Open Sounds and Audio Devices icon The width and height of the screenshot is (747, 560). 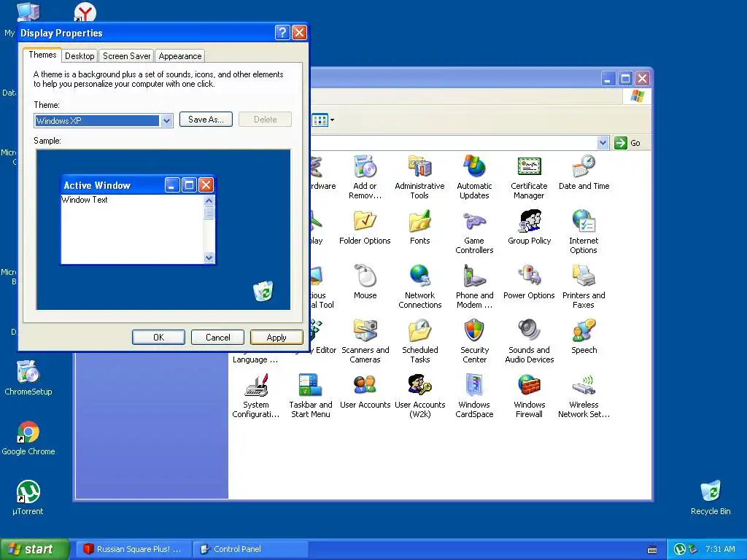[529, 330]
